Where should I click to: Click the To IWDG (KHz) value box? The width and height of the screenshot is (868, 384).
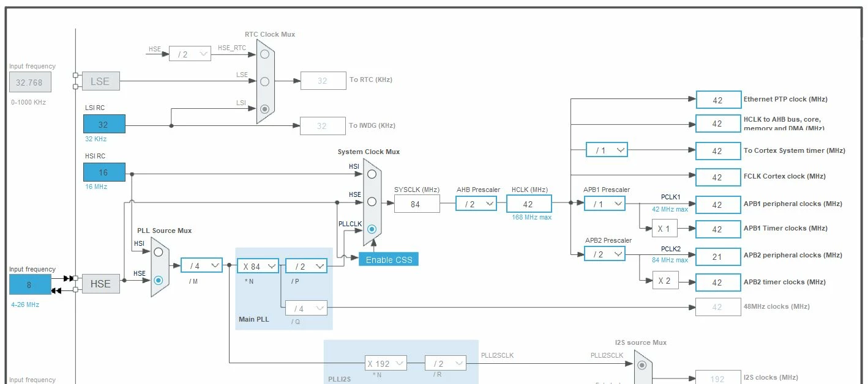[323, 126]
